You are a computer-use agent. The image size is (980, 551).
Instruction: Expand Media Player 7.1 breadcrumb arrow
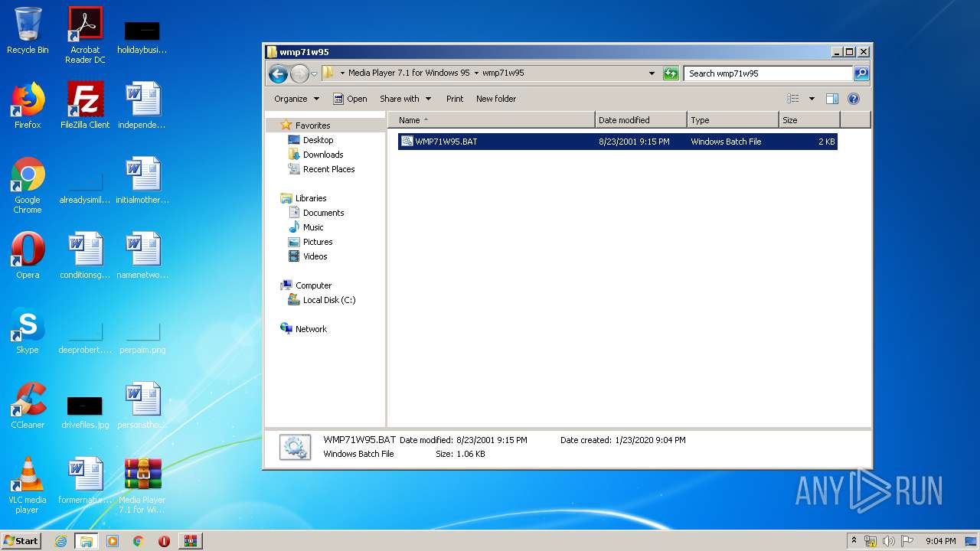coord(476,73)
